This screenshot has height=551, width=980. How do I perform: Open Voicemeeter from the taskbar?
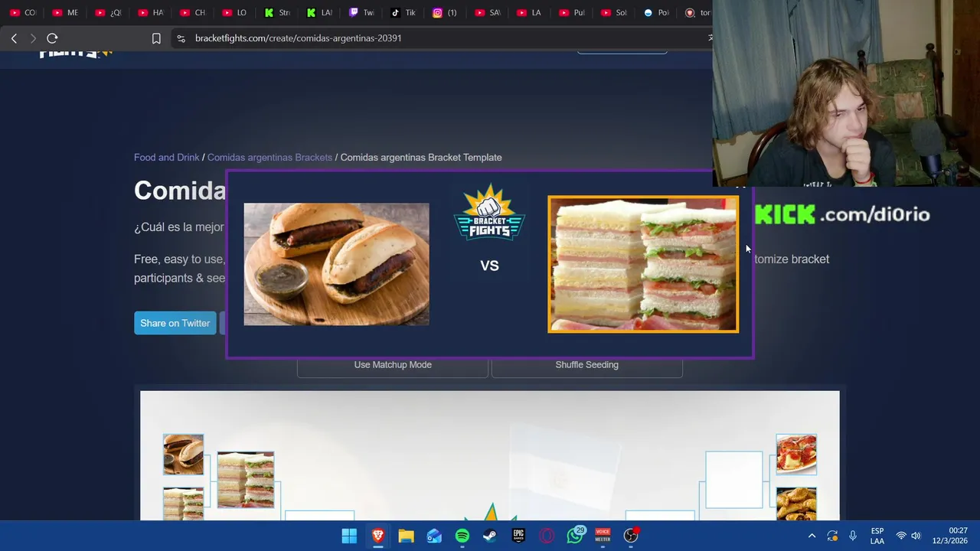tap(603, 536)
